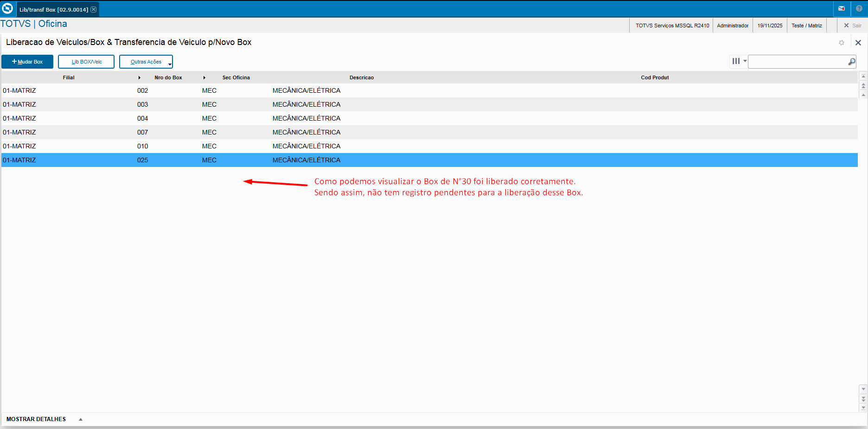Sort by the Nro do Box header
Viewport: 868px width, 429px height.
(168, 77)
